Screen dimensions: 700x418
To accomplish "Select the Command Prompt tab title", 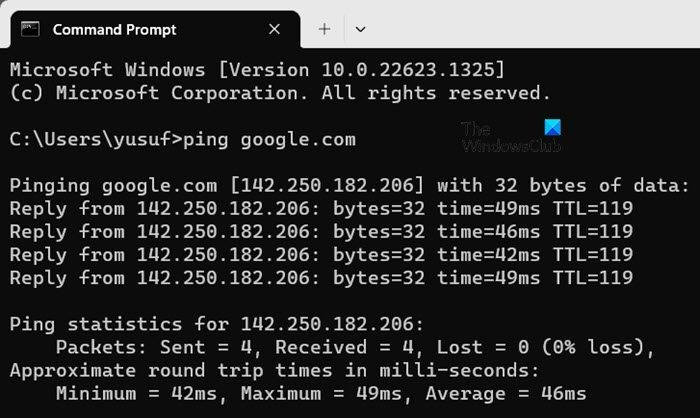I will (x=114, y=29).
